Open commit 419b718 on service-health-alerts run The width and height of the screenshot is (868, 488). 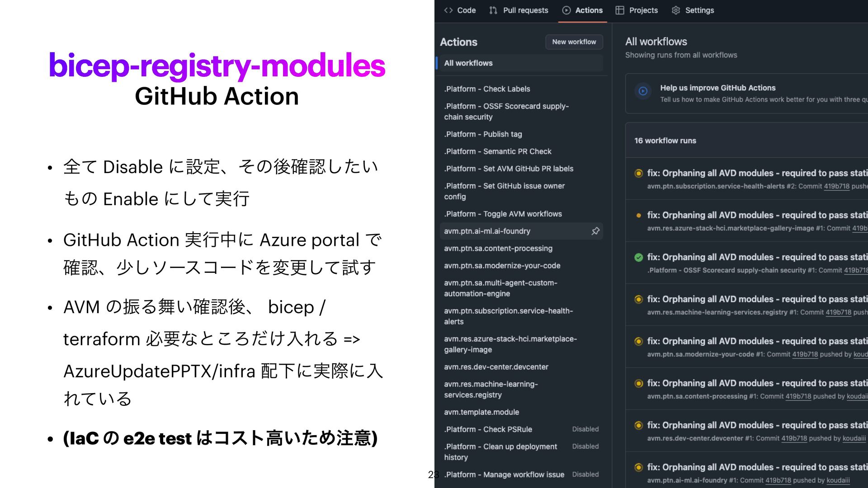(836, 186)
